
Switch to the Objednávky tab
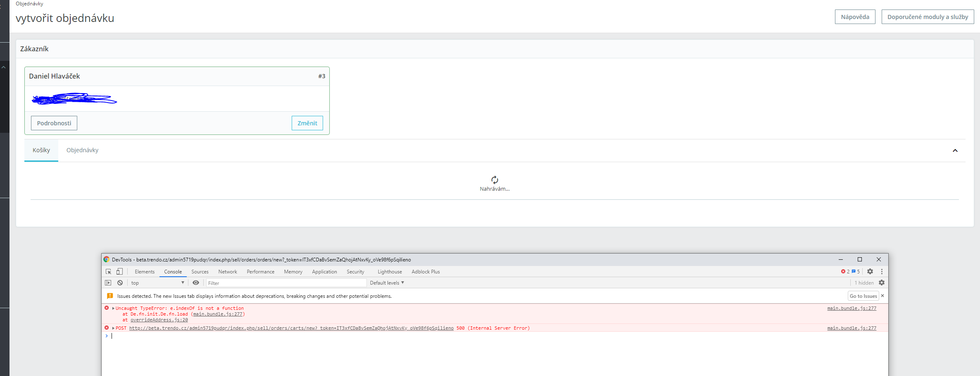pos(82,150)
